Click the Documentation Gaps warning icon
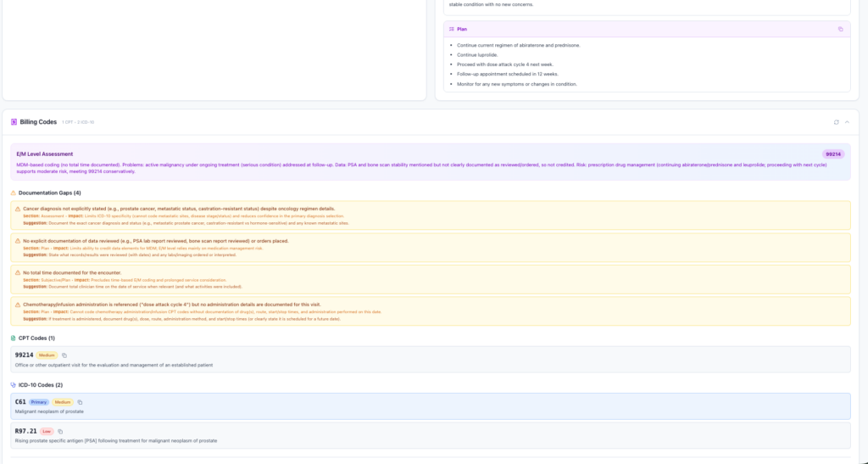This screenshot has height=464, width=868. pyautogui.click(x=14, y=193)
